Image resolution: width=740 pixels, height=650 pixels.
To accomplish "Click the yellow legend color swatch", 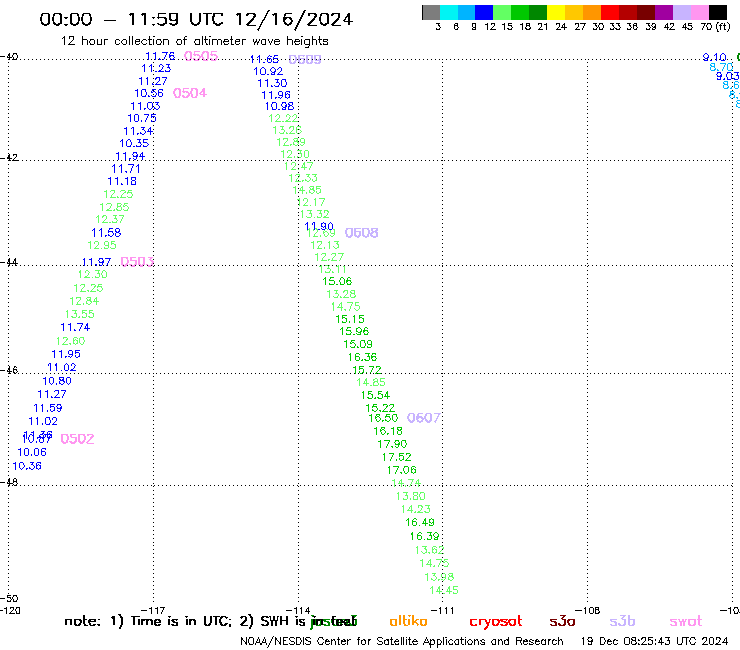I will pos(556,12).
